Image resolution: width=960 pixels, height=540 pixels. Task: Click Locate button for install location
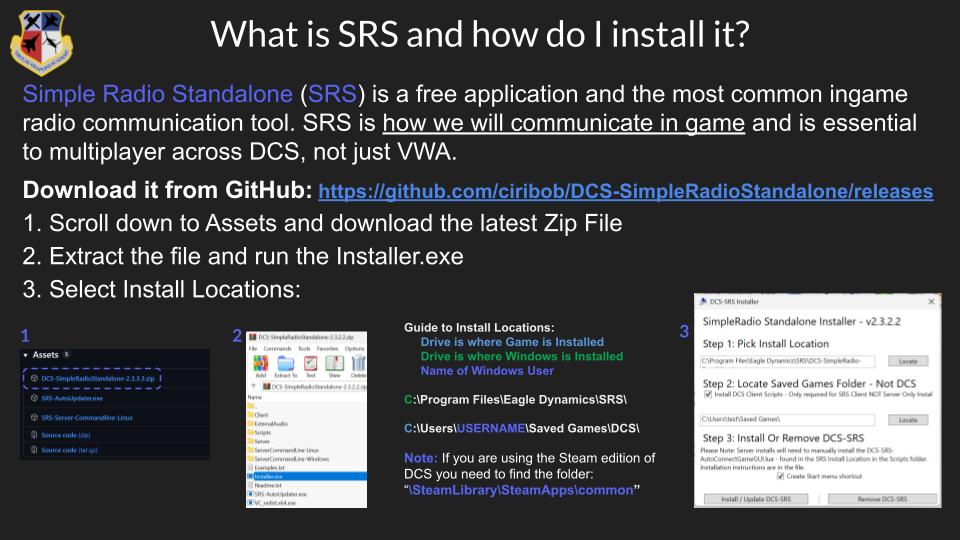(908, 361)
